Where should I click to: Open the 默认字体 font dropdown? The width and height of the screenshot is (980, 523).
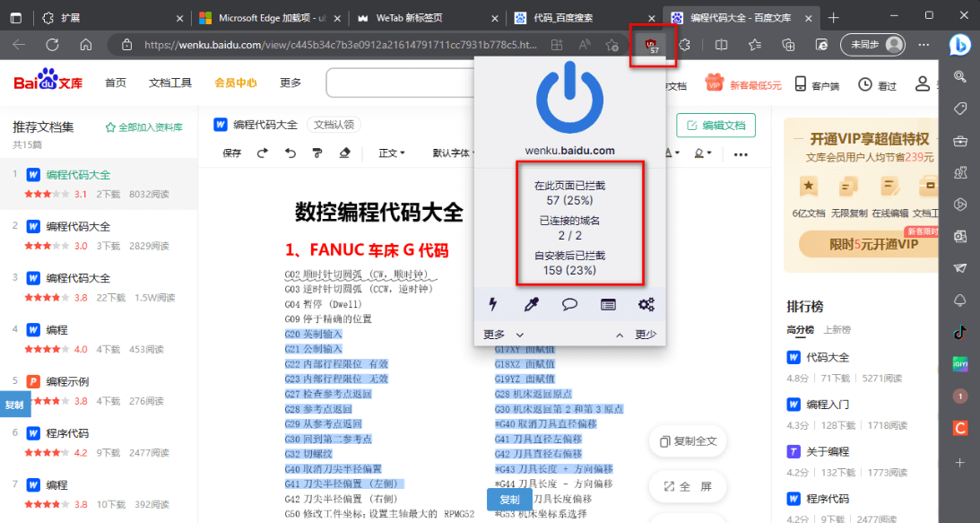coord(453,153)
